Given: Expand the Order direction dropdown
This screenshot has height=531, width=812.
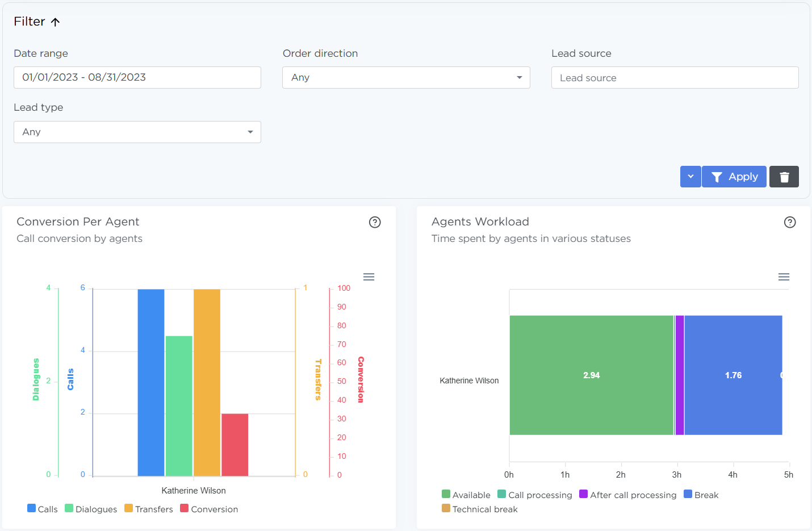Looking at the screenshot, I should tap(405, 78).
